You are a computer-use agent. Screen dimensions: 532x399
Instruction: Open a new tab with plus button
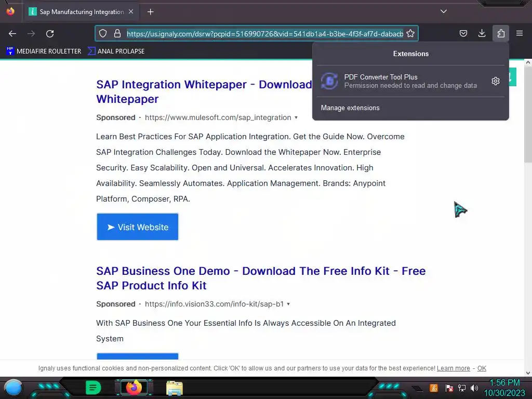[150, 12]
